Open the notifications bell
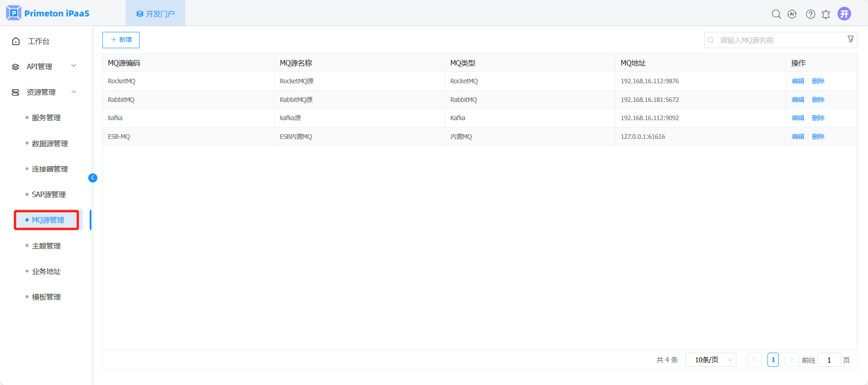This screenshot has height=385, width=868. [826, 14]
